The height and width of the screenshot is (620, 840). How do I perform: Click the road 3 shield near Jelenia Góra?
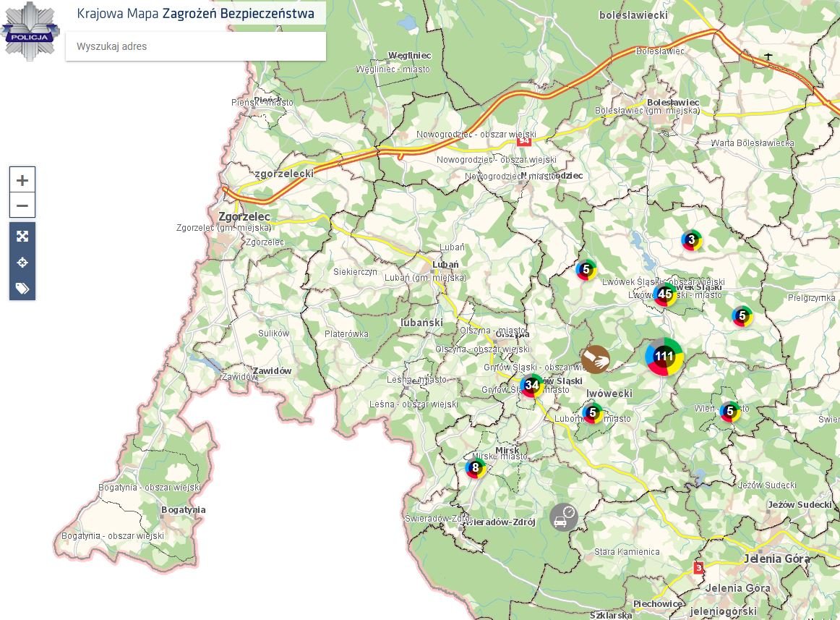(x=698, y=567)
